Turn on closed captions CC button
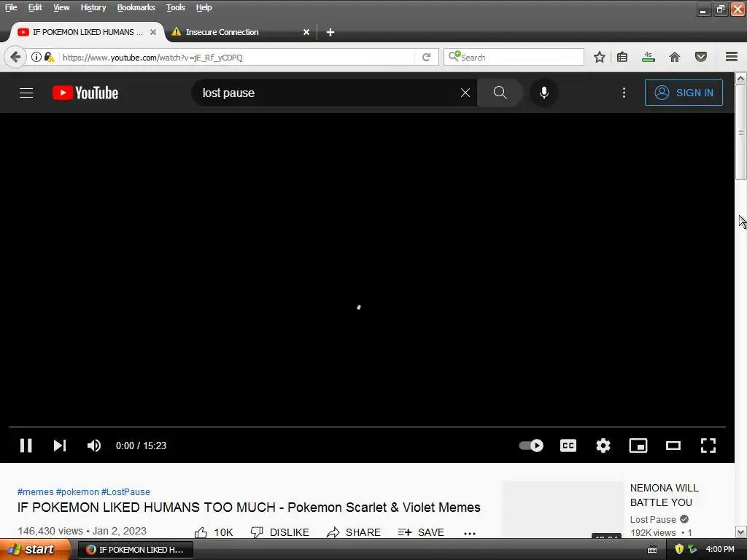747x560 pixels. pyautogui.click(x=568, y=446)
